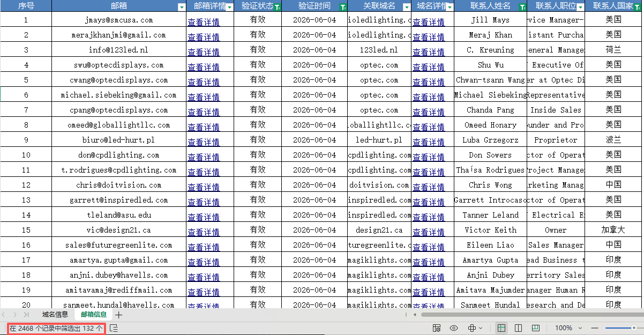644x335 pixels.
Task: Open 查看详情 email link in row 1
Action: point(204,22)
